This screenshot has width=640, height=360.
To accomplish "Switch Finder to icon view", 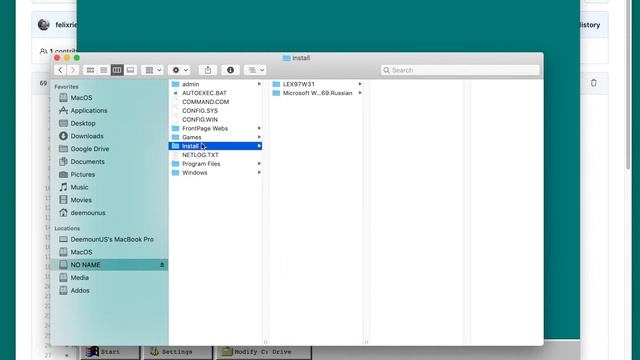I will coord(90,70).
